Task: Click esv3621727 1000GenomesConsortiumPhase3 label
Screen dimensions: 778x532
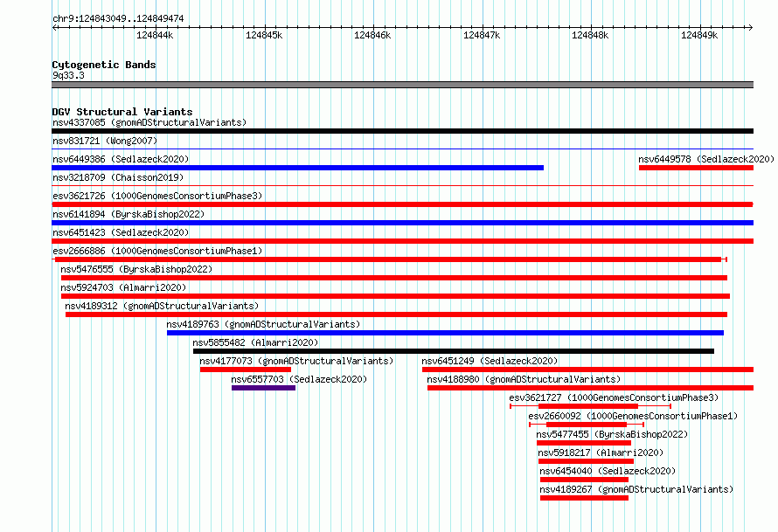Action: point(614,397)
